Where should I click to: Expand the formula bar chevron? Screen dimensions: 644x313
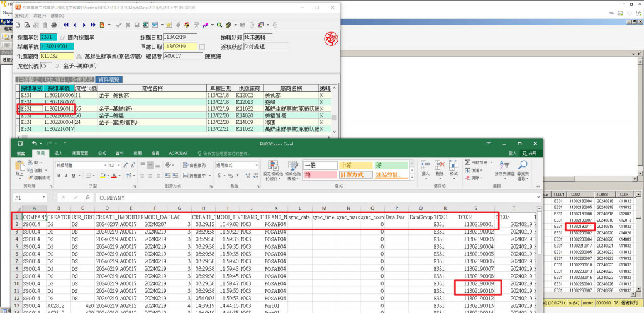click(x=537, y=197)
